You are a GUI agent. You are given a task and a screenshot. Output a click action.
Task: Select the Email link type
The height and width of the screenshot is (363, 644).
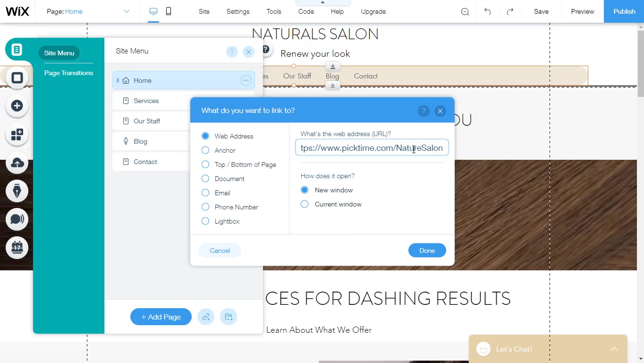205,193
